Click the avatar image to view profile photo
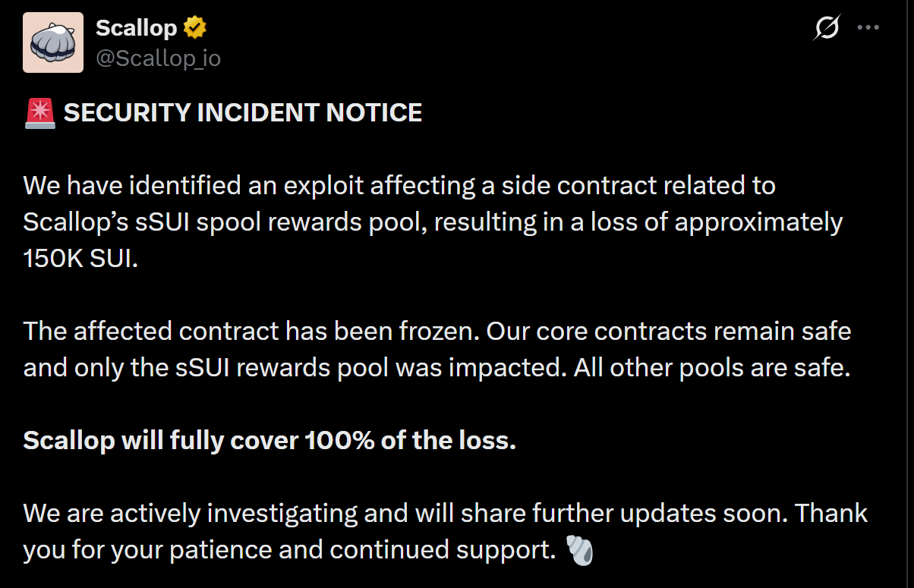 (x=53, y=42)
